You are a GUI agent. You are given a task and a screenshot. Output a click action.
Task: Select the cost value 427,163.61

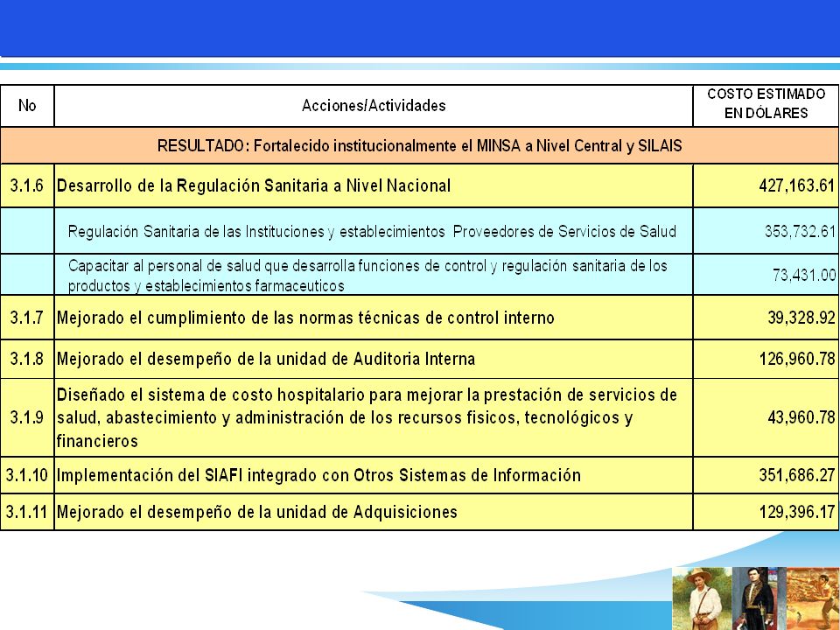tap(796, 185)
